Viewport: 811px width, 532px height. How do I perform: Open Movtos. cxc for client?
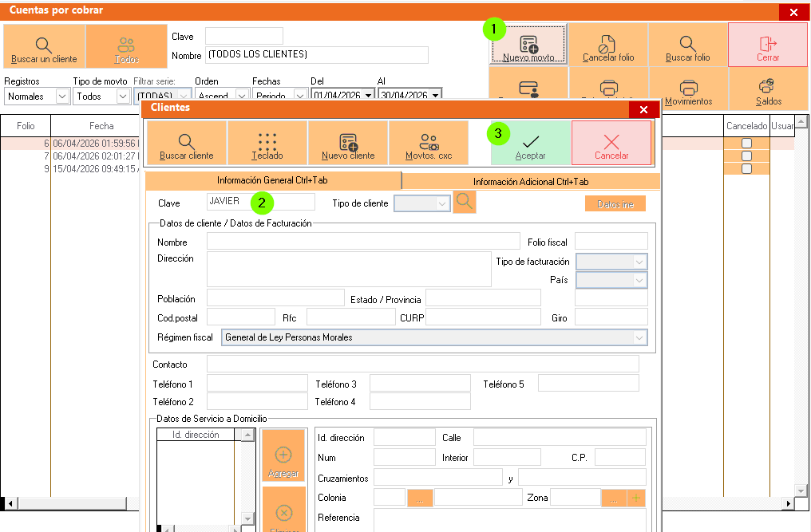click(429, 143)
